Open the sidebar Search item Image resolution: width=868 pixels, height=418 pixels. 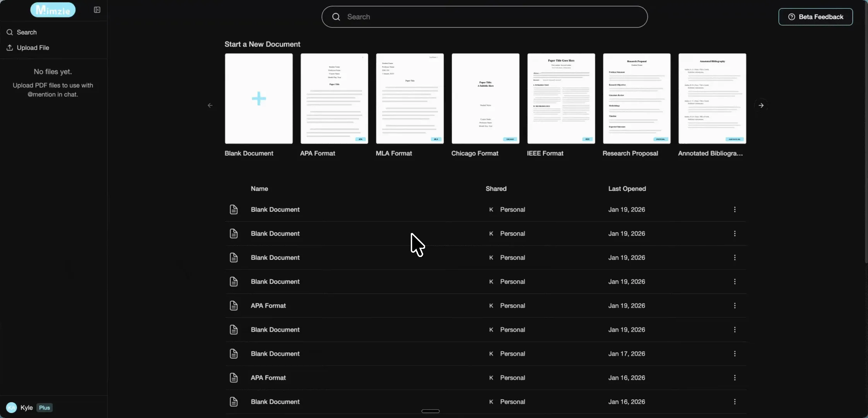click(x=27, y=33)
